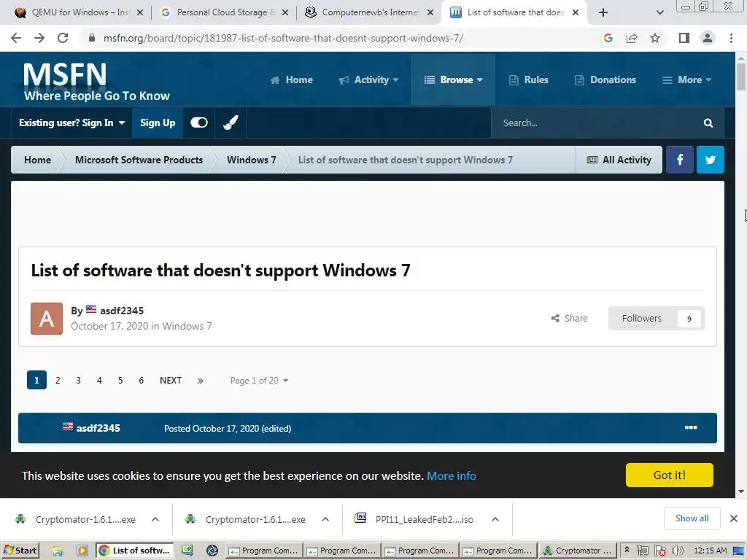Open All Activity stream
Screen dimensions: 747x560
click(x=619, y=160)
